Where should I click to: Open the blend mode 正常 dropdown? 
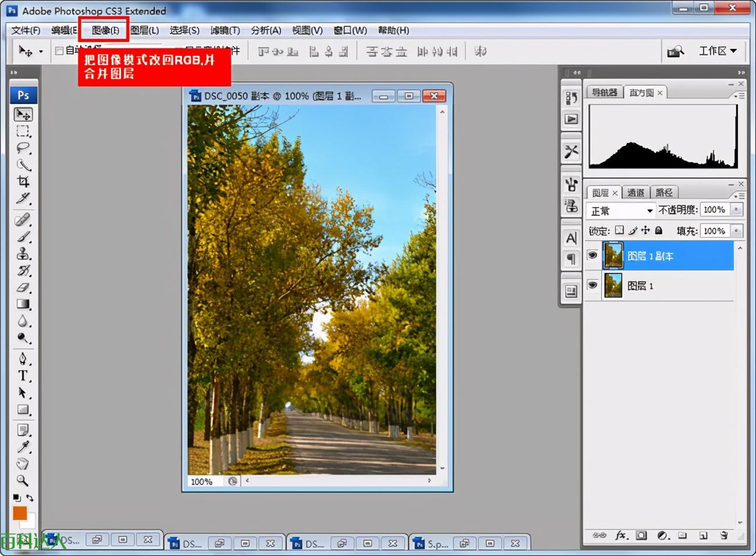[621, 211]
